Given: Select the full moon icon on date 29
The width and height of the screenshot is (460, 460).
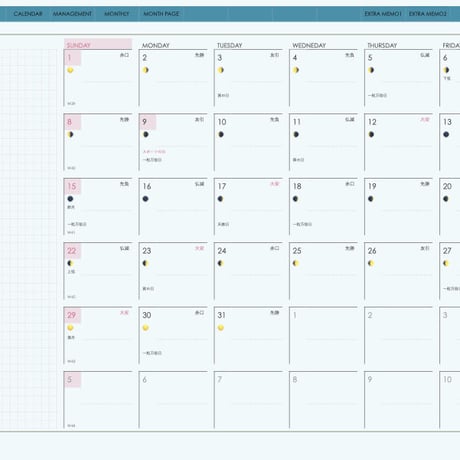Looking at the screenshot, I should (x=70, y=328).
